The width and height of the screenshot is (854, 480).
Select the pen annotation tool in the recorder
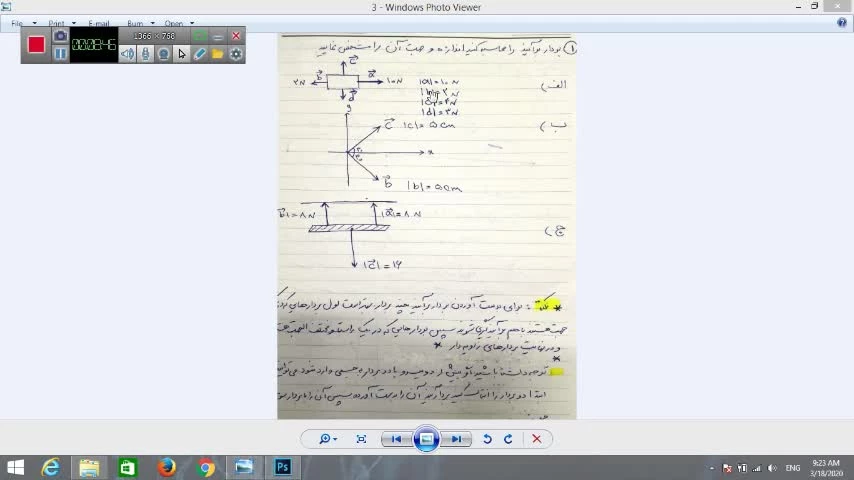[200, 54]
